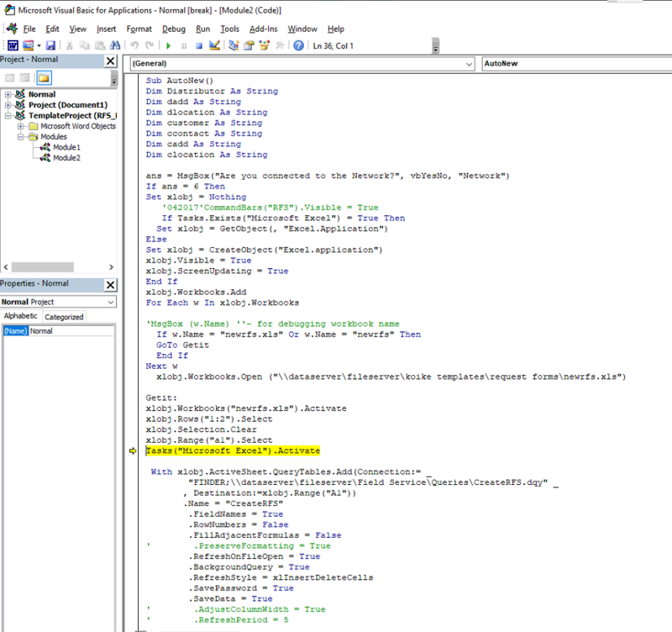Expand the Normal project tree node
The width and height of the screenshot is (672, 632).
pyautogui.click(x=8, y=95)
